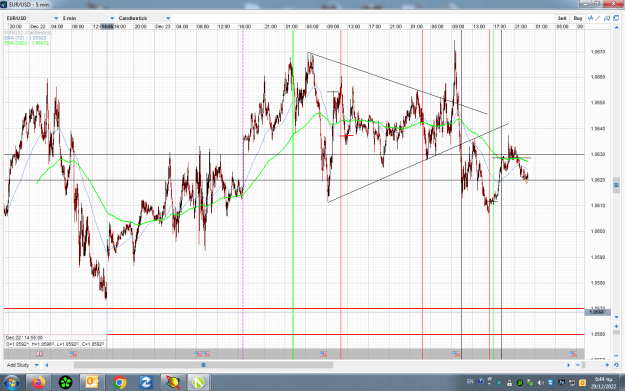
Task: Click the leftmost news flag on event bar
Action: 39,354
